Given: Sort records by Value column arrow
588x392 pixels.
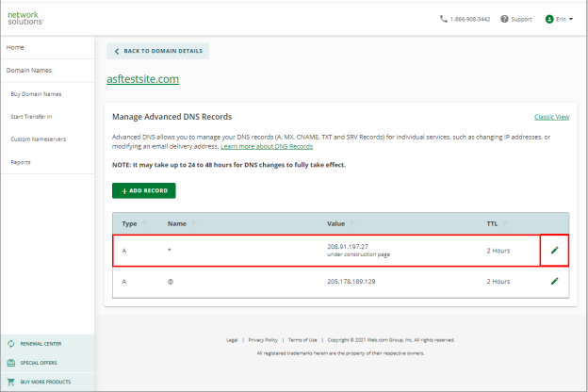Looking at the screenshot, I should click(351, 223).
